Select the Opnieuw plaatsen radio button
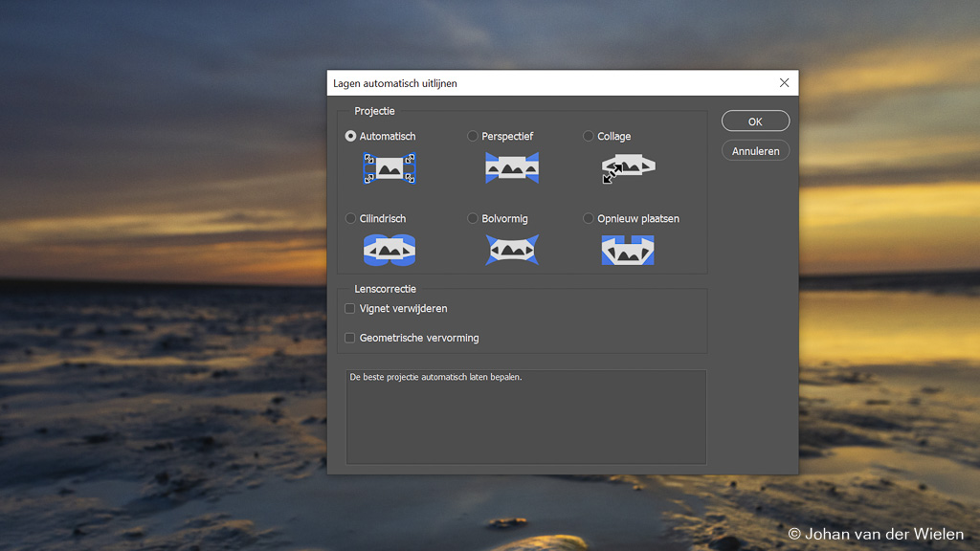This screenshot has width=980, height=551. point(589,219)
